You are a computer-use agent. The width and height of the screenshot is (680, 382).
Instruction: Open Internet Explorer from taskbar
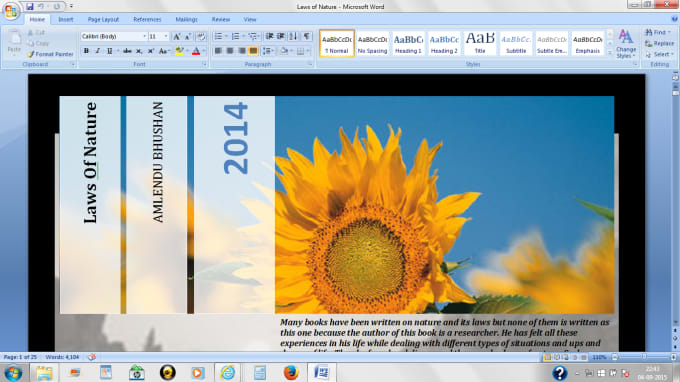[228, 372]
